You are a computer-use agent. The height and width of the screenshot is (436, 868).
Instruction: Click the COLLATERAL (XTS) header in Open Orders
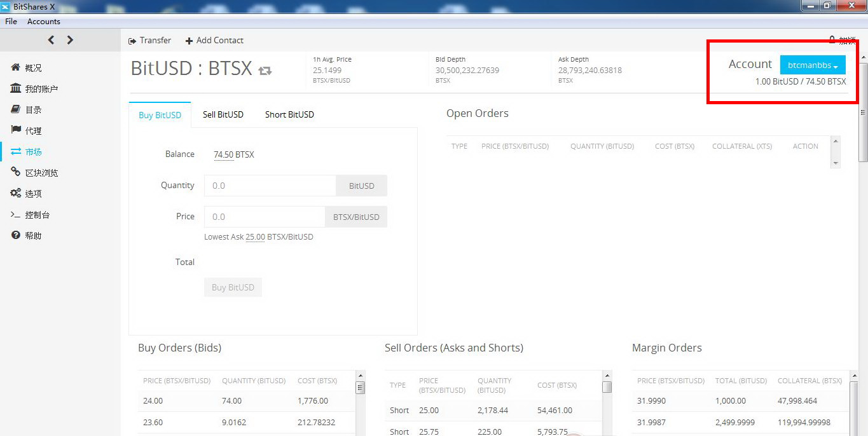(742, 146)
